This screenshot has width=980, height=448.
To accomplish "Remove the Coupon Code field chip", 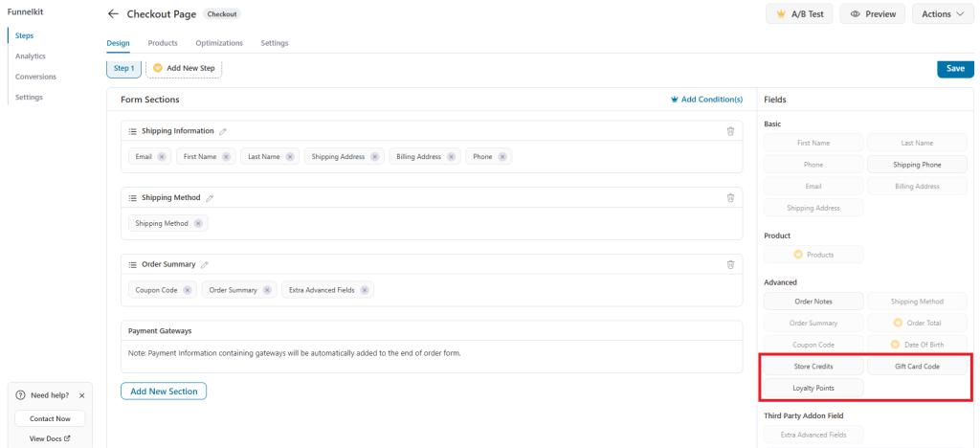I will 187,290.
